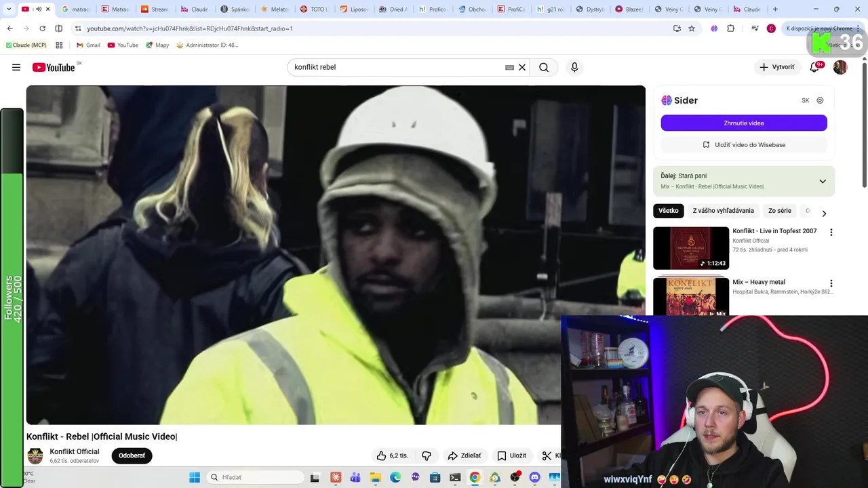
Task: Open new browser tab
Action: 775,9
